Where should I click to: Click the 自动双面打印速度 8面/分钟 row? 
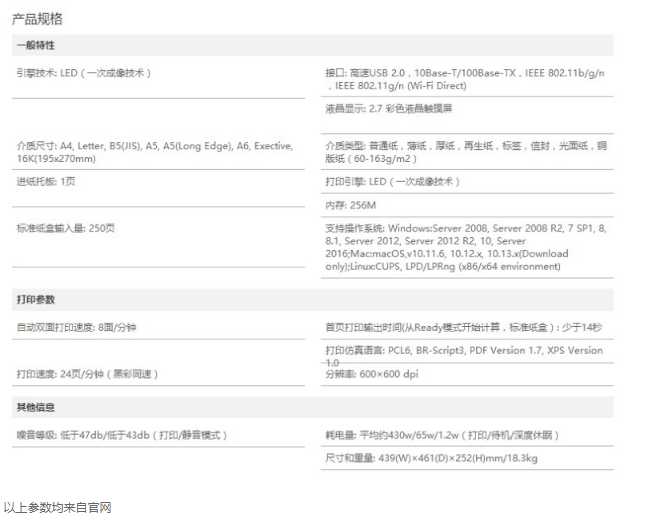coord(76,328)
